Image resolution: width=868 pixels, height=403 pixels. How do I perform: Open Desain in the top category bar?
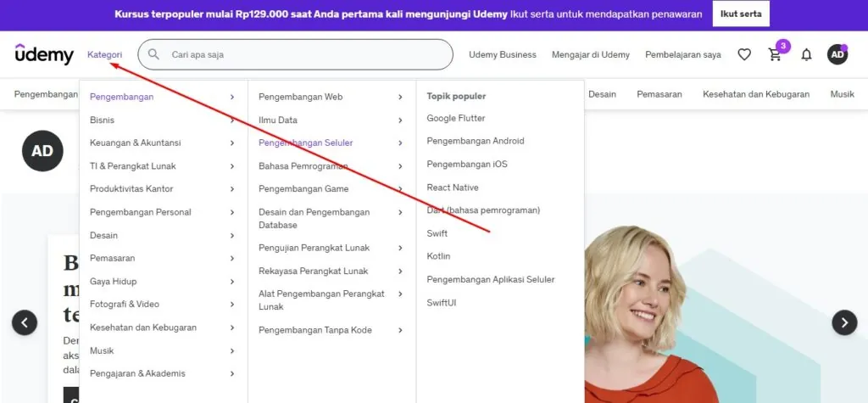pos(603,94)
